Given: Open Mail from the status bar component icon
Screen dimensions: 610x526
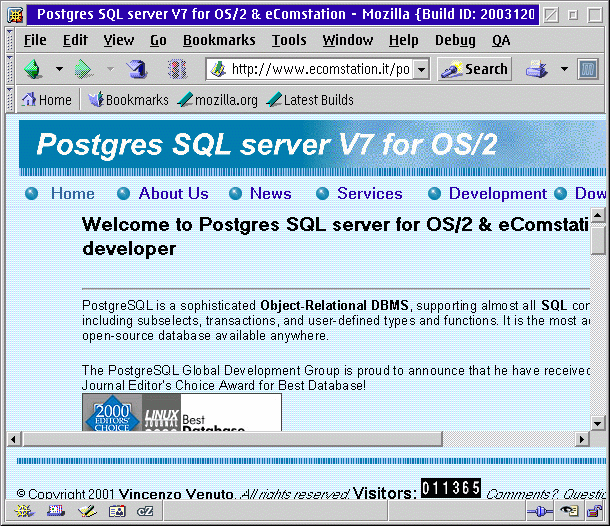Looking at the screenshot, I should tap(56, 511).
